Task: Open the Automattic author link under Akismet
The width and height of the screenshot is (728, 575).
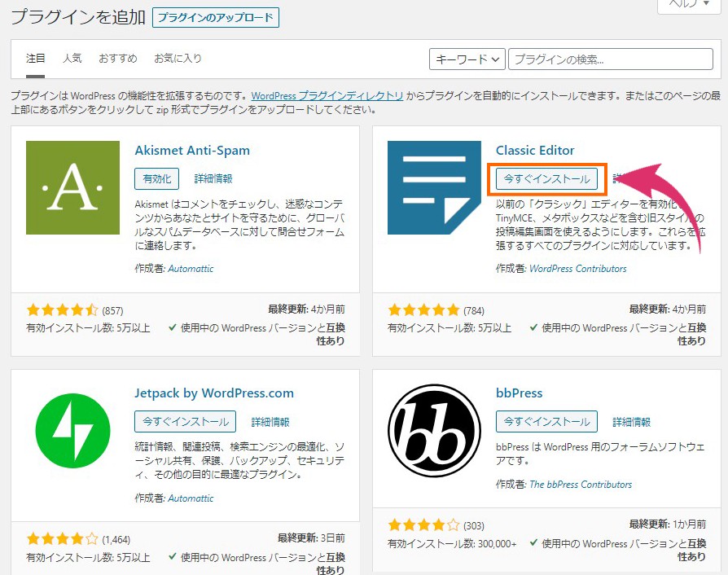Action: pyautogui.click(x=191, y=269)
